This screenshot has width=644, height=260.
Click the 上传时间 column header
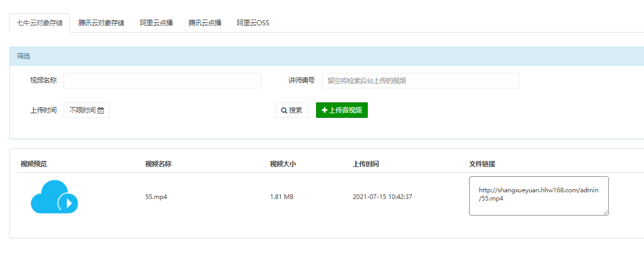point(366,164)
